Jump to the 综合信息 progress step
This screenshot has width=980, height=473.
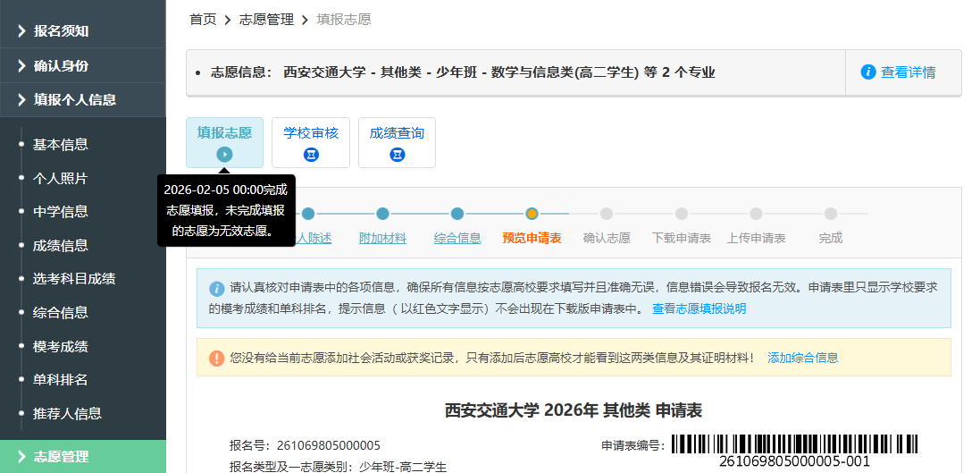(457, 238)
